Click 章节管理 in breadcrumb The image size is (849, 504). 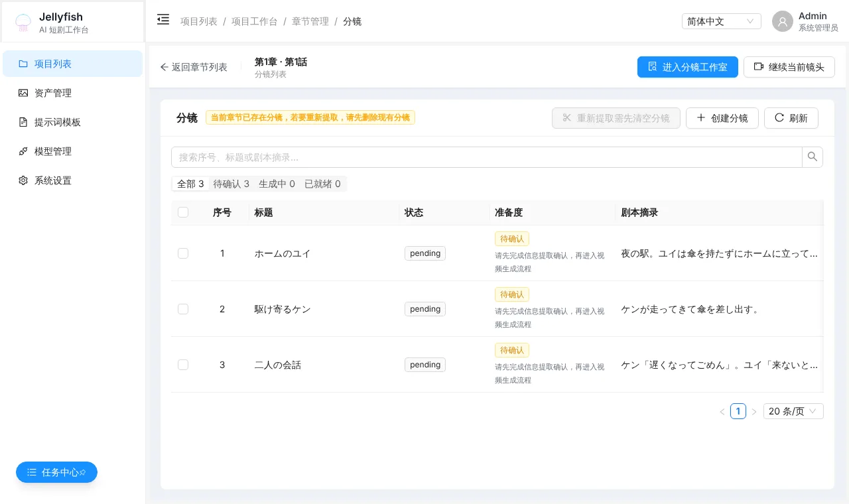pyautogui.click(x=310, y=21)
